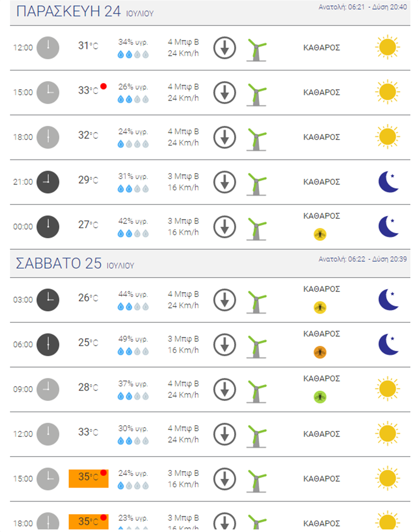Image resolution: width=418 pixels, height=532 pixels.
Task: Click the dark clock icon at Saturday 03:00
Action: (48, 299)
